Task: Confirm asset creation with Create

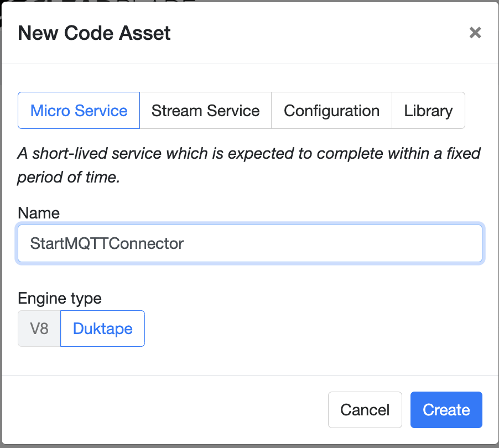Action: pos(446,409)
